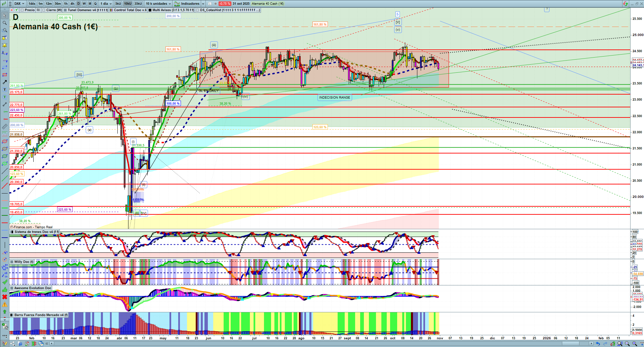Switch to the 4h timeframe
This screenshot has width=644, height=347.
pyautogui.click(x=72, y=4)
